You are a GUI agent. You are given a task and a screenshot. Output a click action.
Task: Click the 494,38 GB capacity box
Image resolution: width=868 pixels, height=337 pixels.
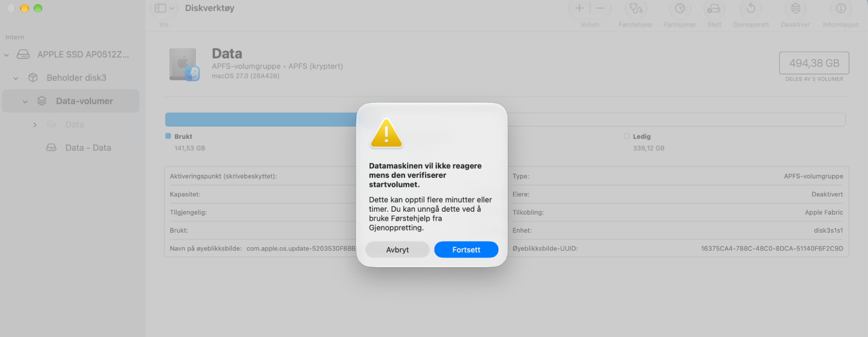(x=814, y=63)
